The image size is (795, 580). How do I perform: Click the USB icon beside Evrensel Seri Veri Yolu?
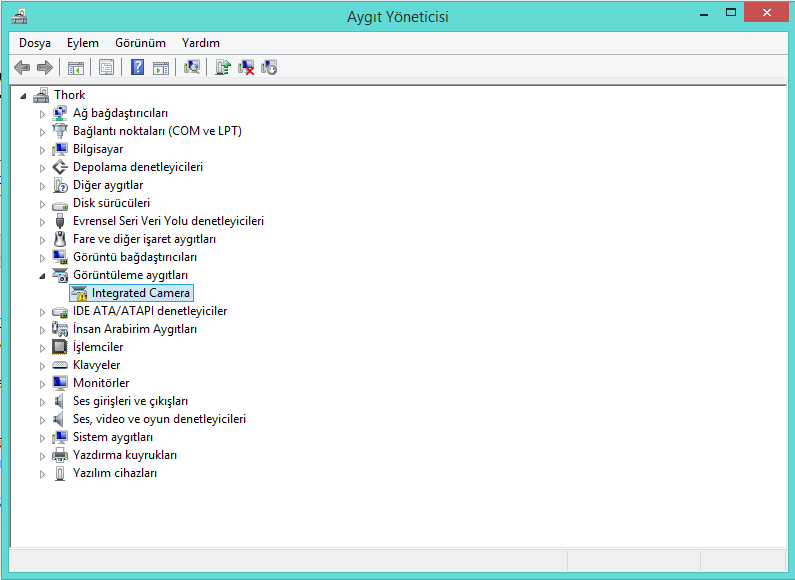[x=60, y=221]
